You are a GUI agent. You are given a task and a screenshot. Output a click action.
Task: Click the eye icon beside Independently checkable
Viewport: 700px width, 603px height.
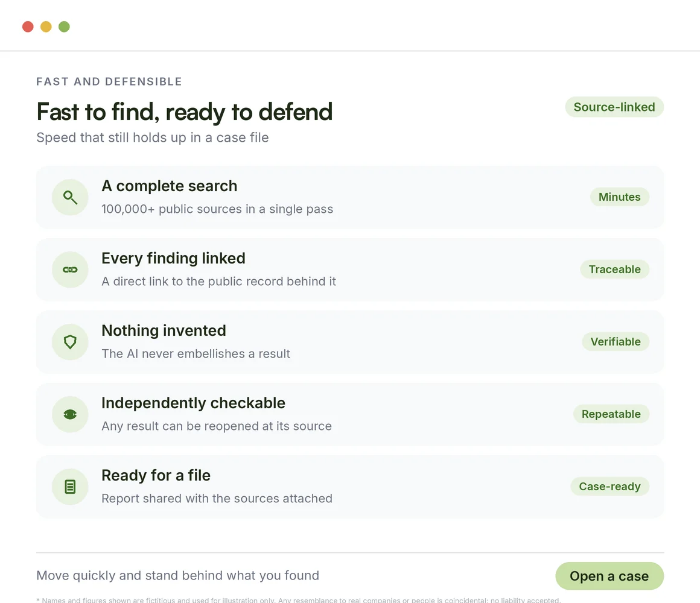pos(70,414)
